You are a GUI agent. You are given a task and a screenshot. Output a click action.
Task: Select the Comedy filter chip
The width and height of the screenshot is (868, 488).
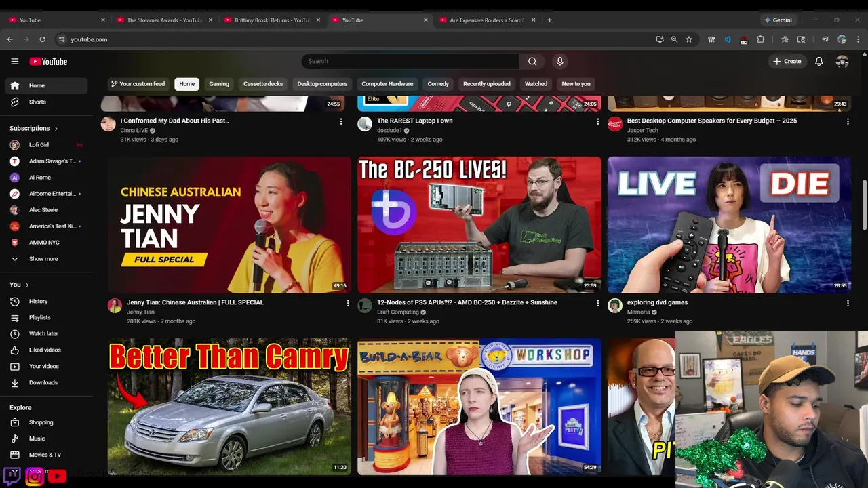tap(438, 84)
